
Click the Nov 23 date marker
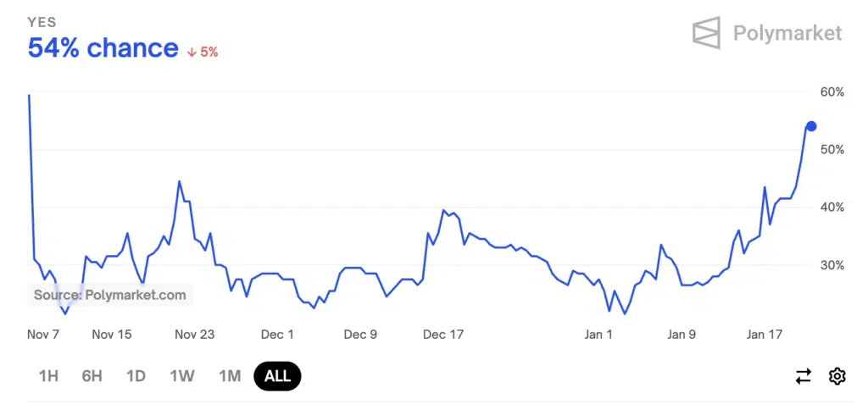pos(195,335)
